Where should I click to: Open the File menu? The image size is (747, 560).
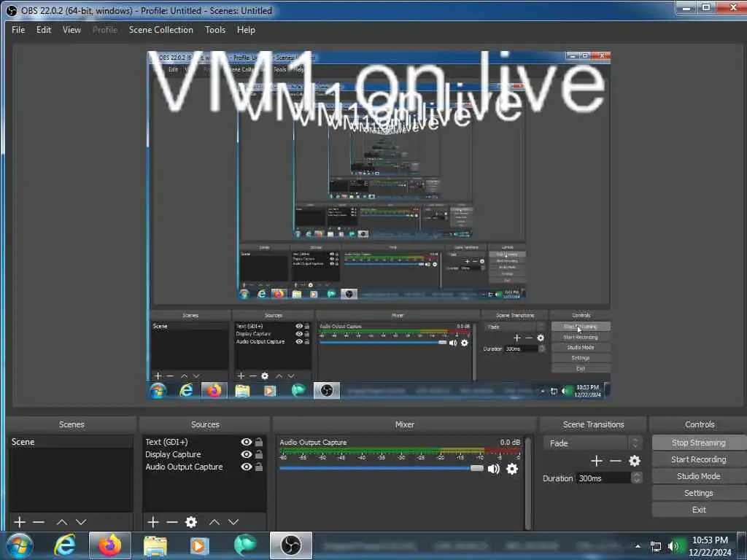[18, 29]
